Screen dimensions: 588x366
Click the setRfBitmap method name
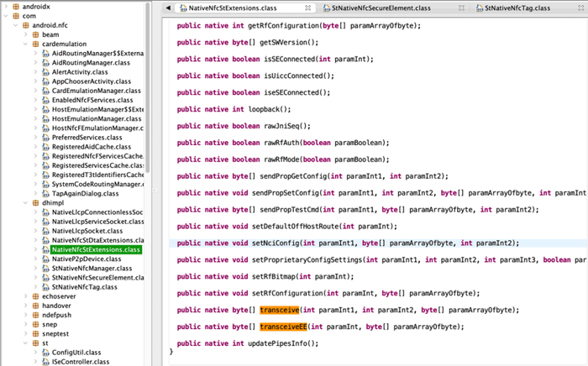pyautogui.click(x=273, y=276)
